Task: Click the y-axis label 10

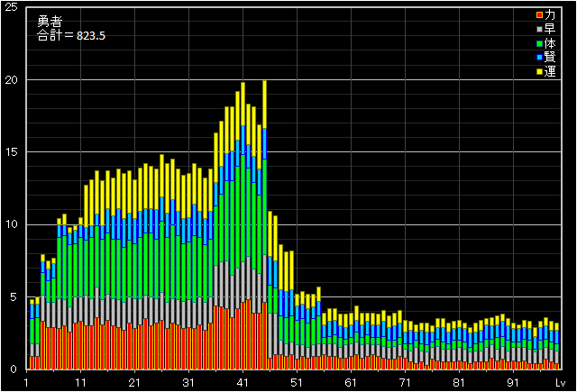Action: point(11,224)
